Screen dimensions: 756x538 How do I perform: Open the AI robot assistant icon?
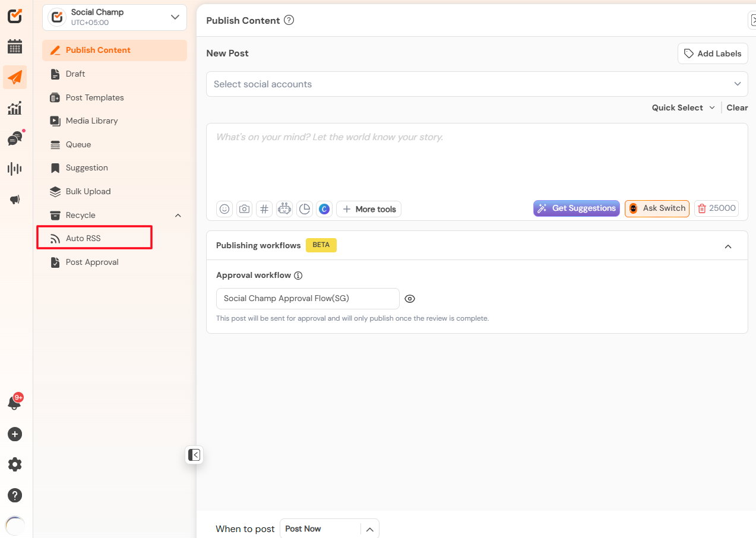click(284, 209)
